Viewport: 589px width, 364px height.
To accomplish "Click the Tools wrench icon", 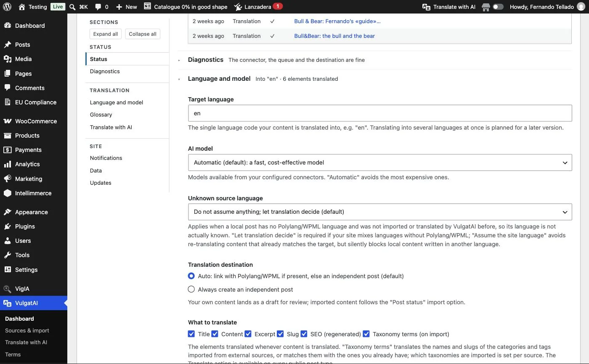I will coord(8,255).
